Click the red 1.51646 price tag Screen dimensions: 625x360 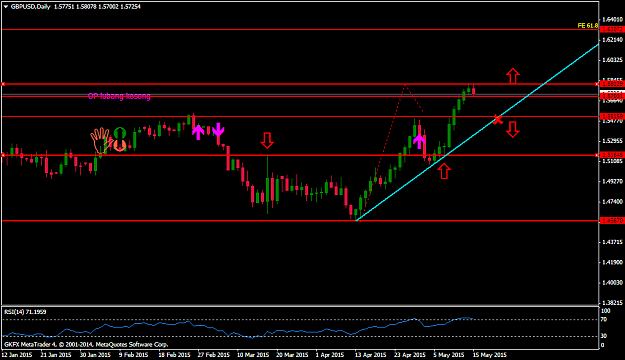(x=612, y=155)
